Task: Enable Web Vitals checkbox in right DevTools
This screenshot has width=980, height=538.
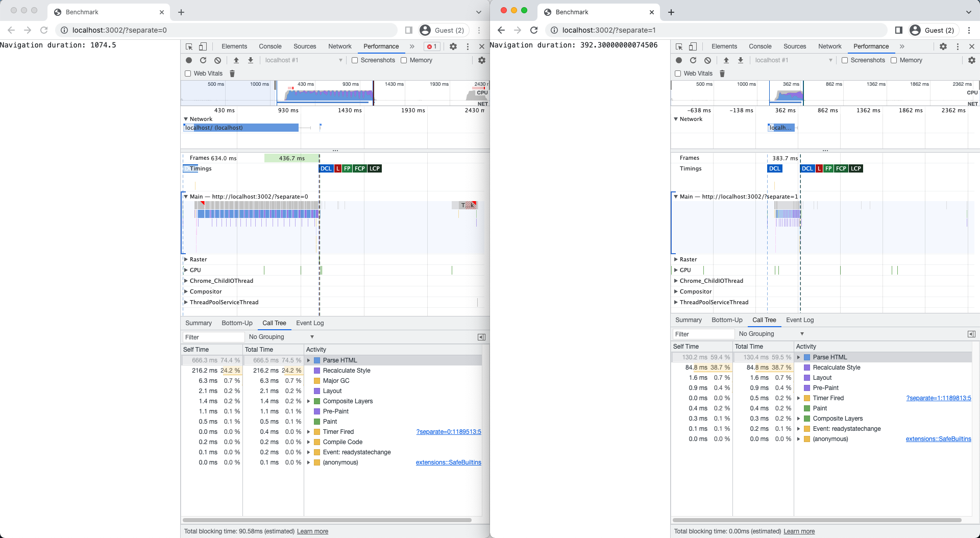Action: 678,74
